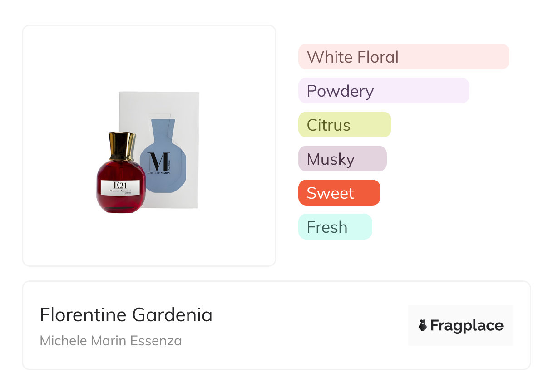This screenshot has height=392, width=553.
Task: Select the Powdery accord tag
Action: click(x=384, y=91)
